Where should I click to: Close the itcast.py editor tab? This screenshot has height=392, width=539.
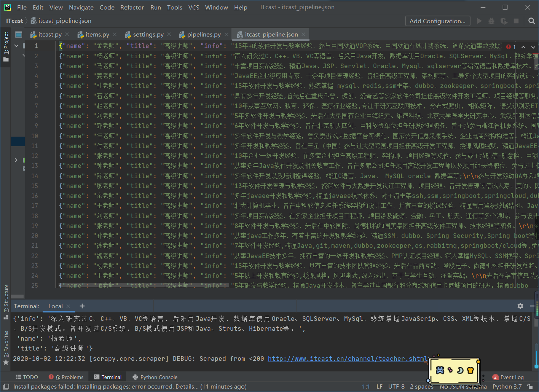point(67,34)
